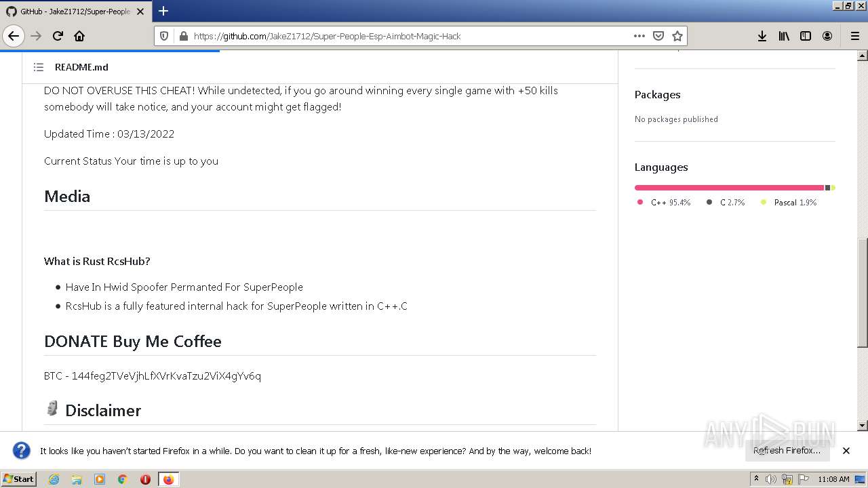
Task: Click the Updated Time 03/13/2022 line
Action: 109,134
